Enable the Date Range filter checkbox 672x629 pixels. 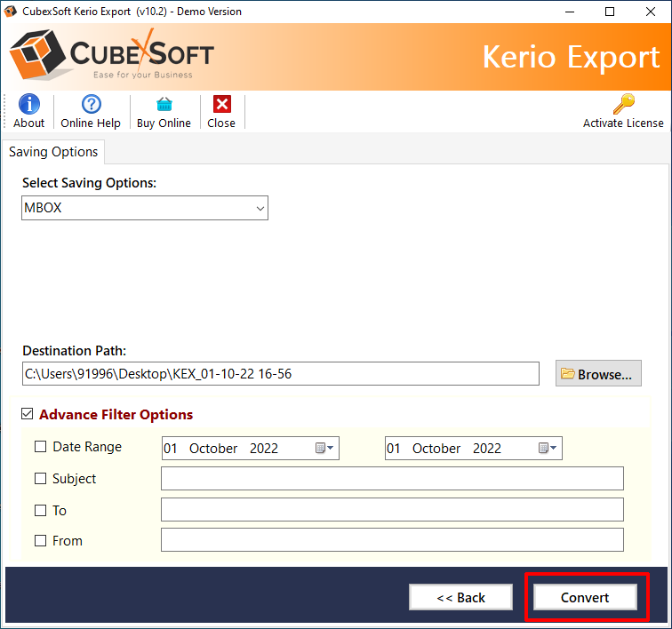click(x=40, y=447)
